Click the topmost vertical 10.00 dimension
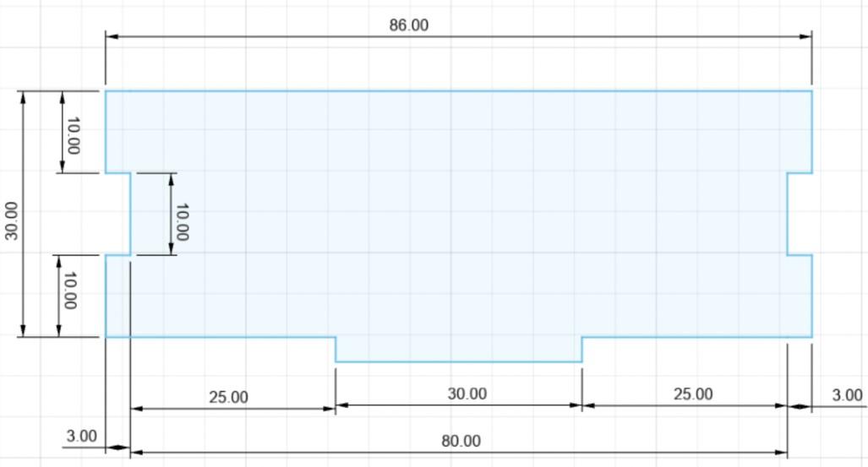This screenshot has height=467, width=868. point(73,136)
